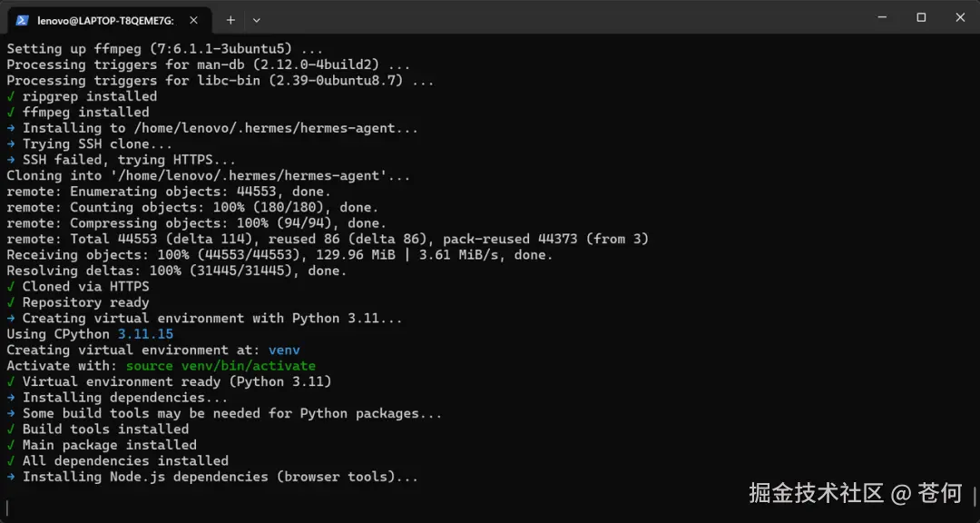
Task: Maximize the terminal window
Action: (x=921, y=17)
